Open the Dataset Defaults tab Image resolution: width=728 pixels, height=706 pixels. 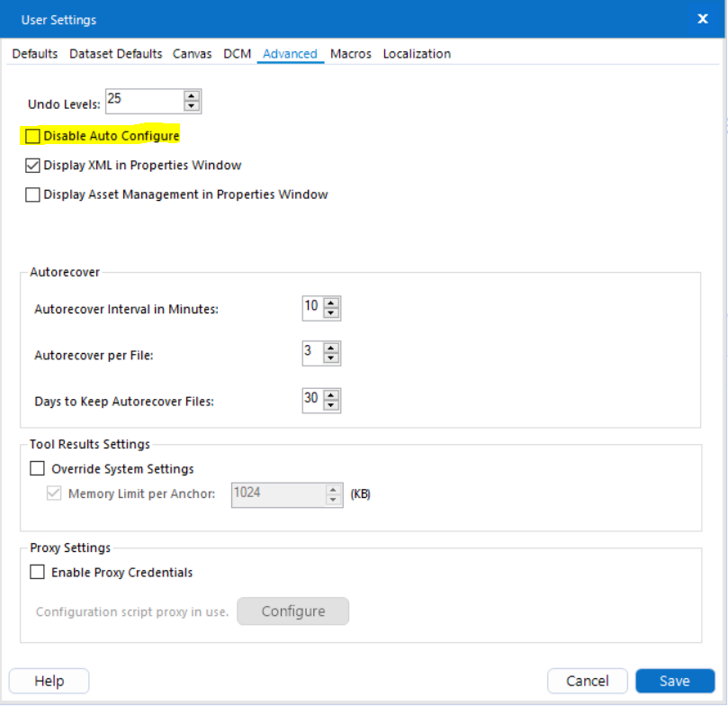[115, 54]
